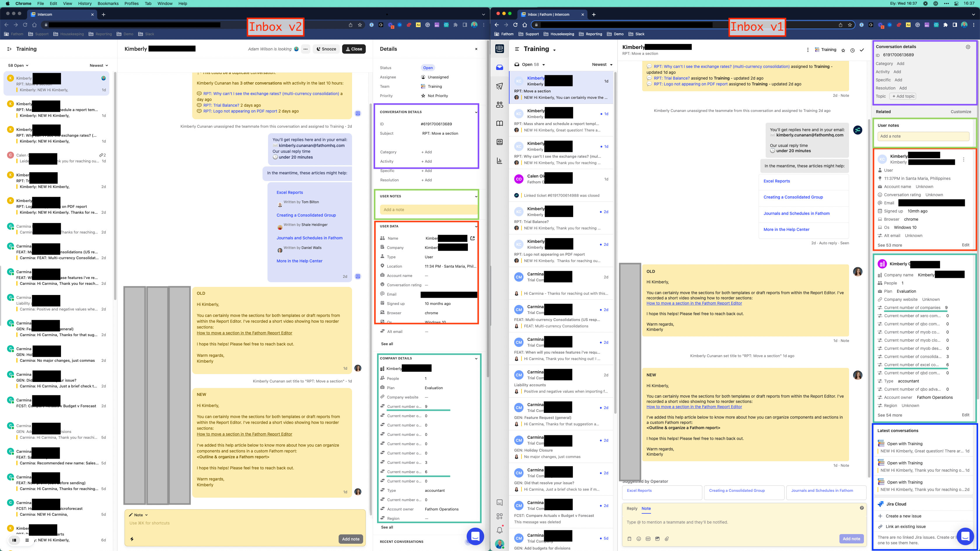980x551 pixels.
Task: Open the Newest sort dropdown in v1
Action: 602,65
